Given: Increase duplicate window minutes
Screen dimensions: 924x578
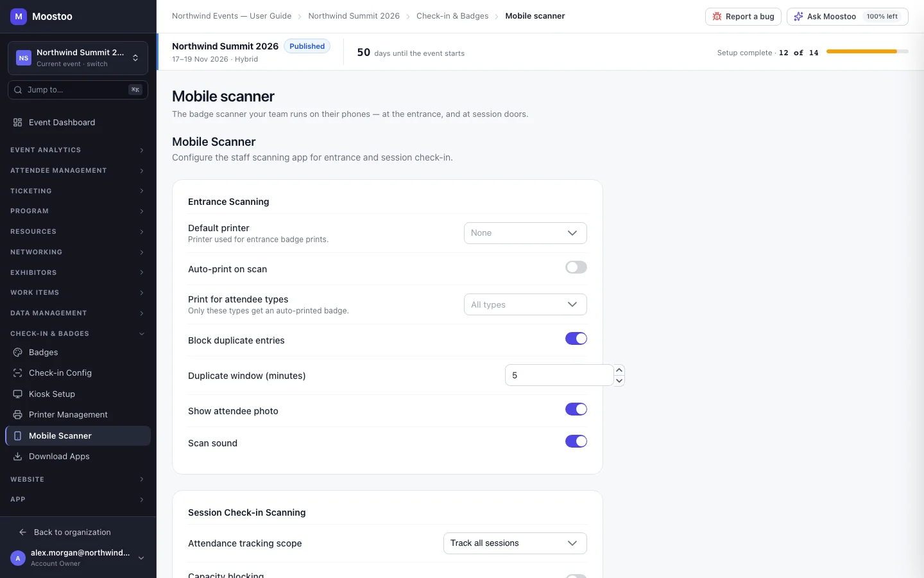Looking at the screenshot, I should coord(619,370).
